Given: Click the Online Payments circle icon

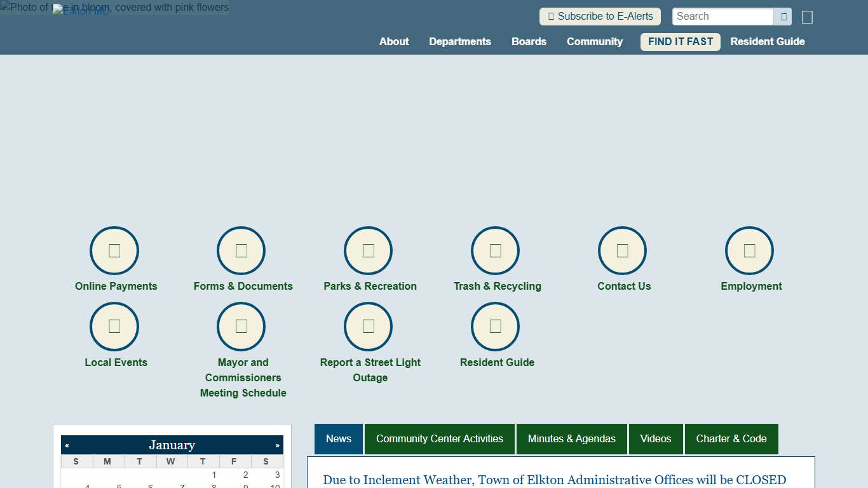Looking at the screenshot, I should tap(114, 250).
